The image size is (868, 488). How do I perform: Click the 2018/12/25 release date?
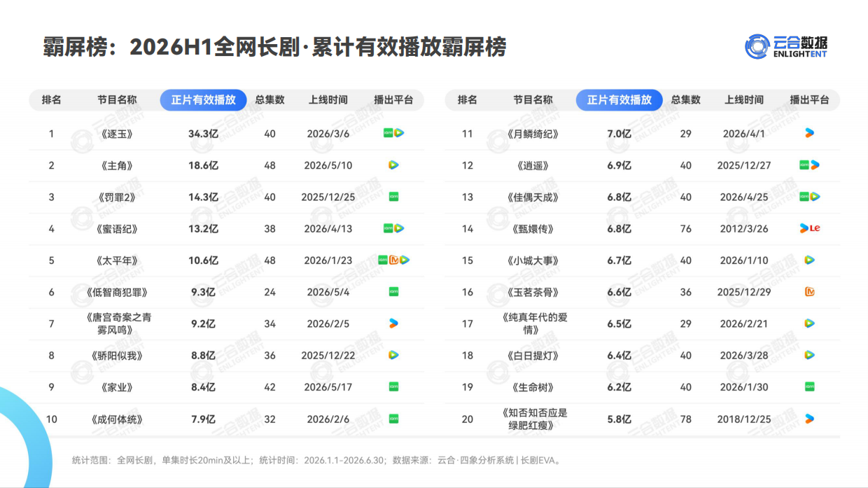click(x=744, y=419)
